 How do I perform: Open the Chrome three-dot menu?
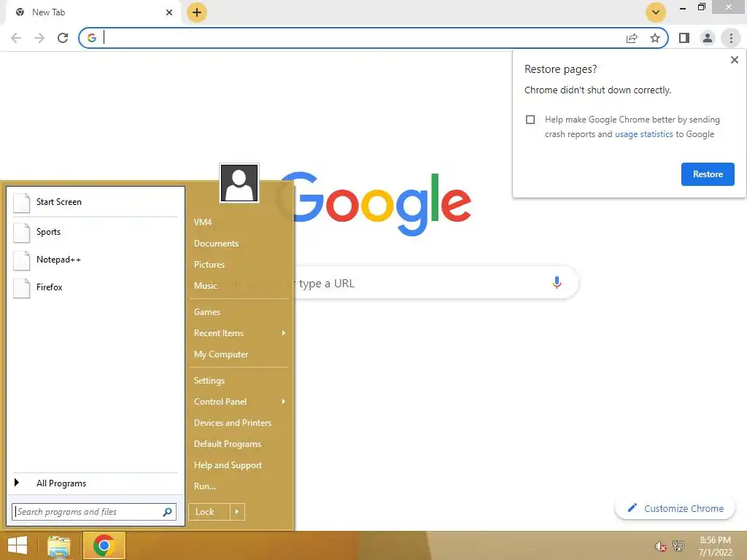click(731, 38)
